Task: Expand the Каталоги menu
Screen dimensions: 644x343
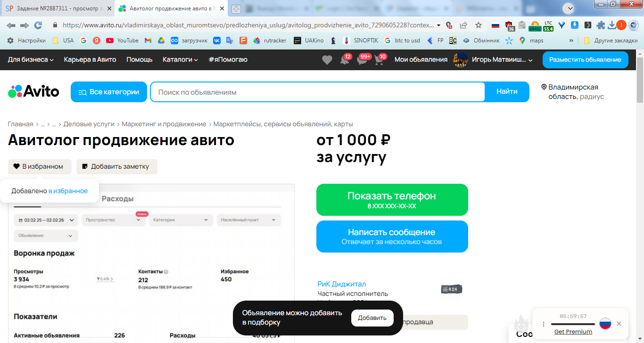Action: [x=180, y=59]
